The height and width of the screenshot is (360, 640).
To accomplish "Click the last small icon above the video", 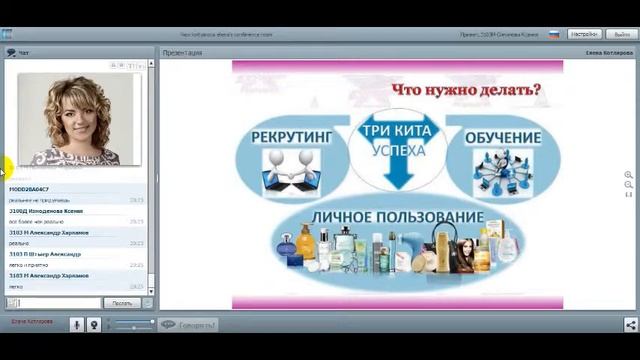I will click(x=140, y=66).
